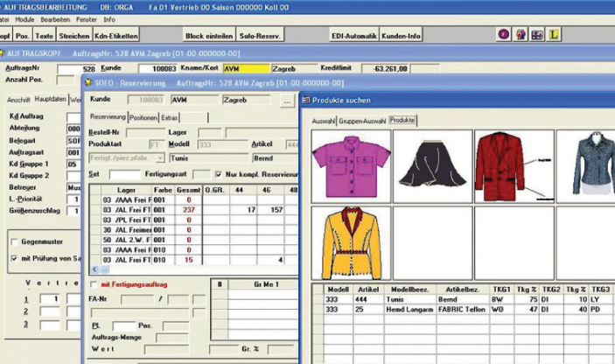
Task: Click the yellow L toolbar icon
Action: tap(554, 34)
